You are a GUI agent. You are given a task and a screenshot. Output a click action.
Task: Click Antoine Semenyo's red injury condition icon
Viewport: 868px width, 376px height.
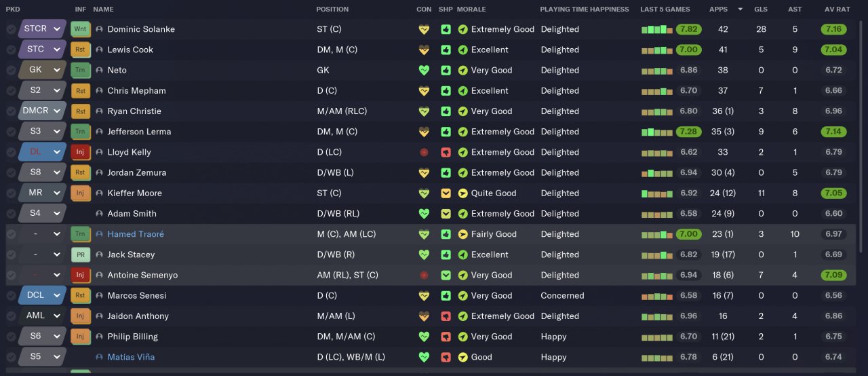pyautogui.click(x=425, y=275)
